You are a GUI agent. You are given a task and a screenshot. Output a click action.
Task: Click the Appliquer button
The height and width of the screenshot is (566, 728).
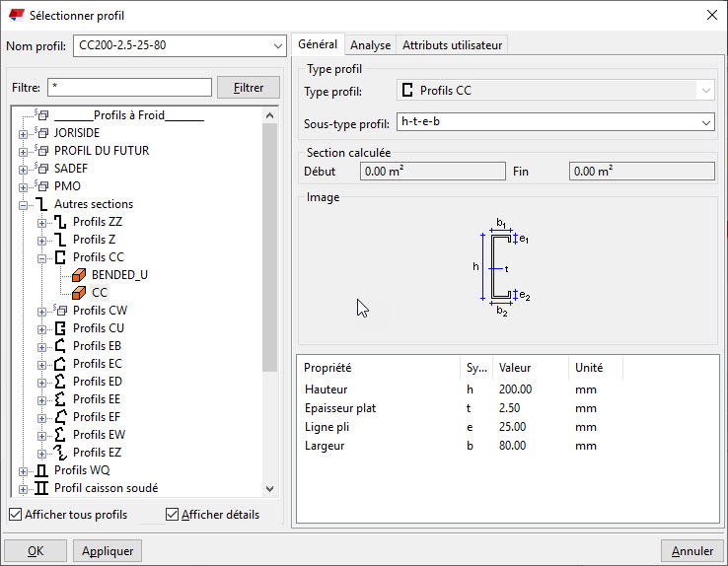point(108,550)
